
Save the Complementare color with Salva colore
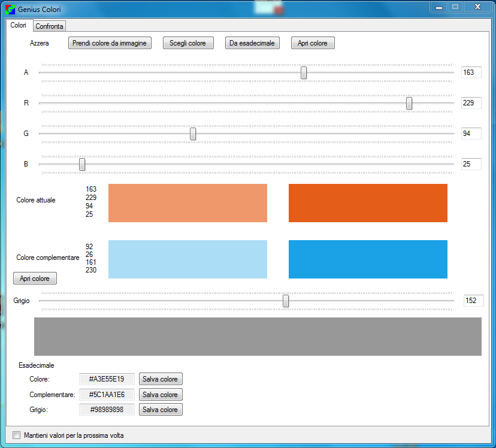161,395
